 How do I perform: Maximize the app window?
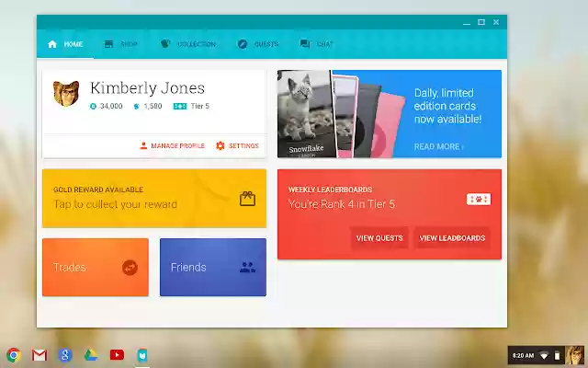[481, 22]
